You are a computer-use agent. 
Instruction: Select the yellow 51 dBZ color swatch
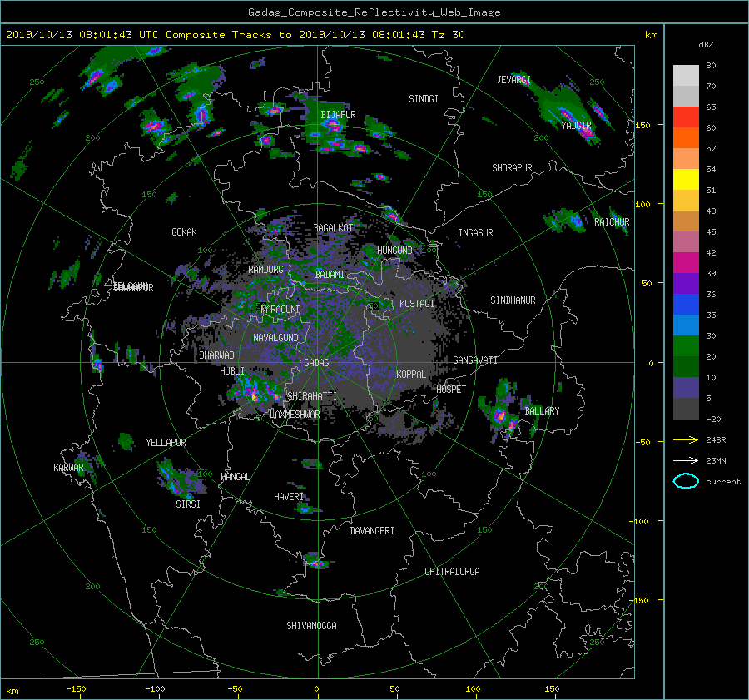(x=686, y=180)
